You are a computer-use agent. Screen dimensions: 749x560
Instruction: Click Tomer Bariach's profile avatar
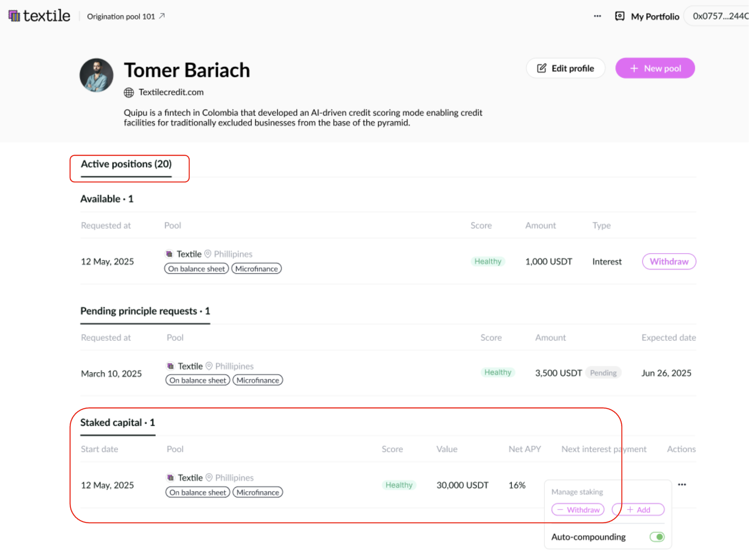click(x=97, y=75)
